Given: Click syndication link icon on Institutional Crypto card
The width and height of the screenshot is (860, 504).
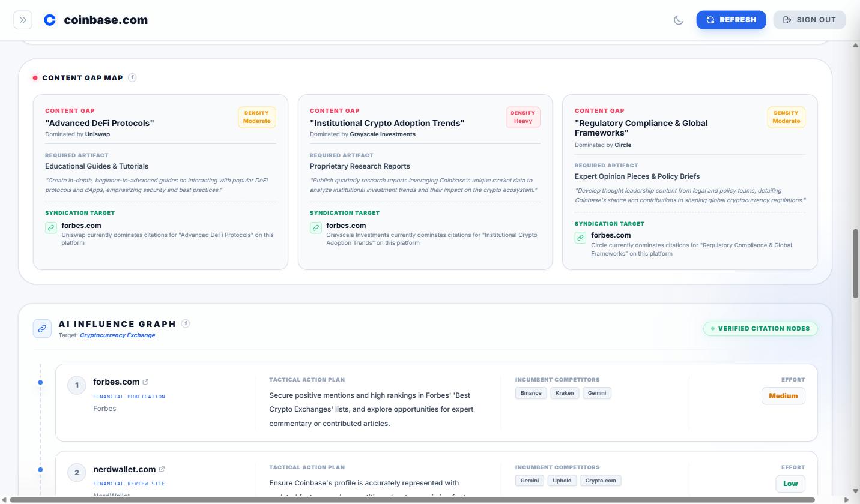Looking at the screenshot, I should [316, 229].
